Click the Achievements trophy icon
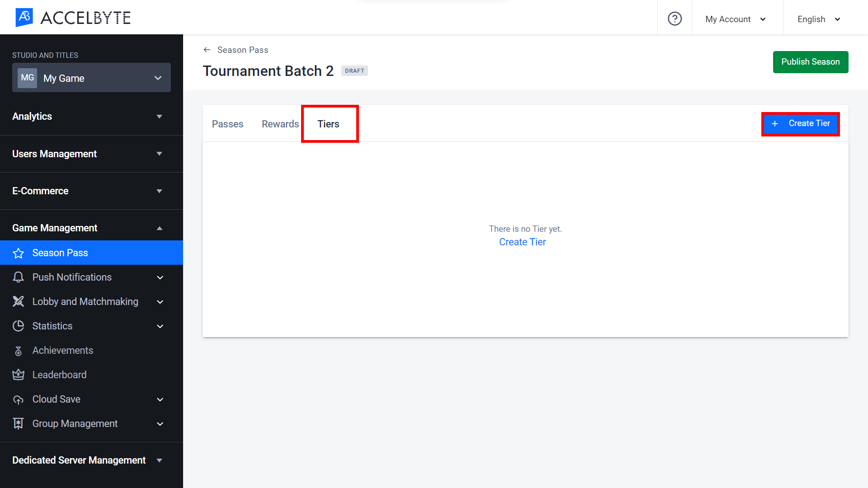 tap(19, 350)
